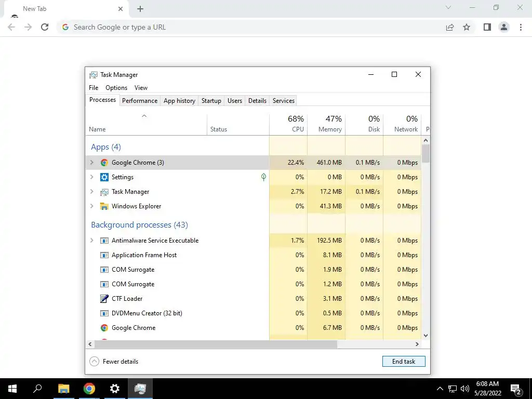Click the DVDMenu Creator process icon

pos(104,313)
